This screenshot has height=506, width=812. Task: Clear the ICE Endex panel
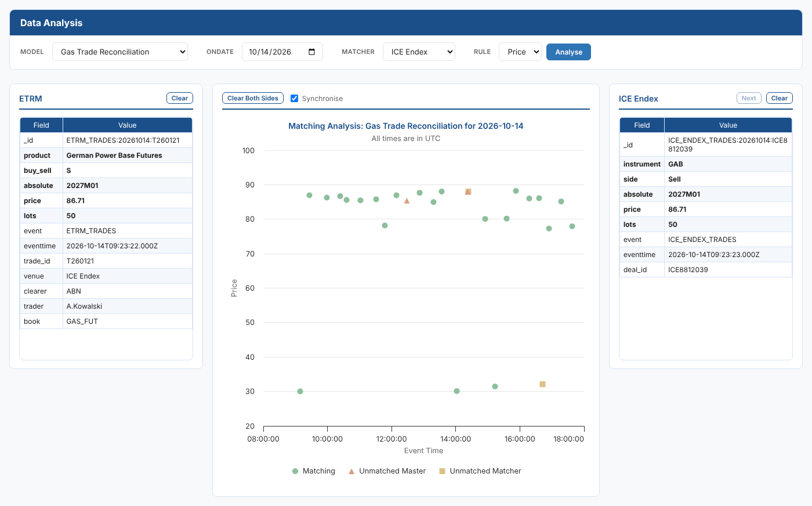pos(780,98)
